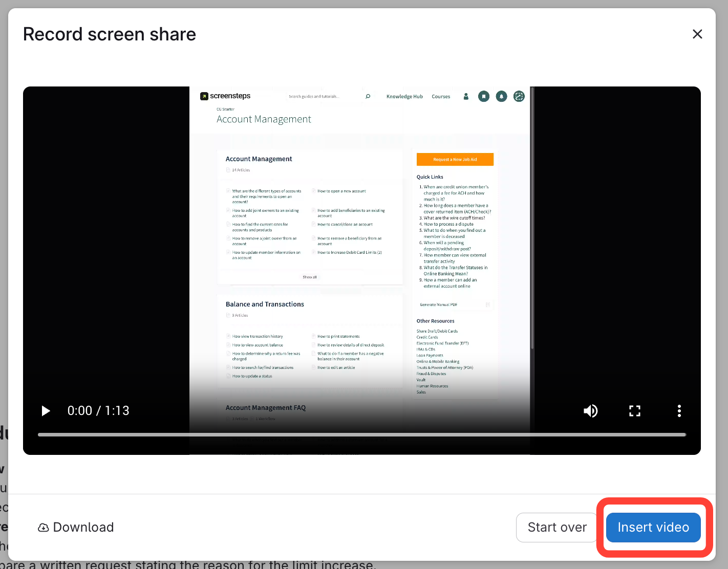
Task: Click the Start over button
Action: tap(557, 528)
